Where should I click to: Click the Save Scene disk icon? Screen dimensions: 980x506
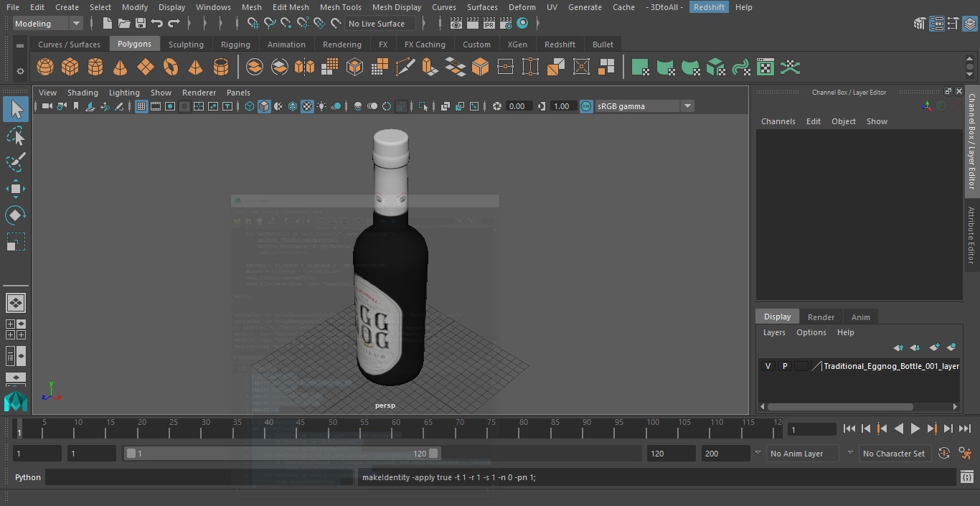[141, 24]
